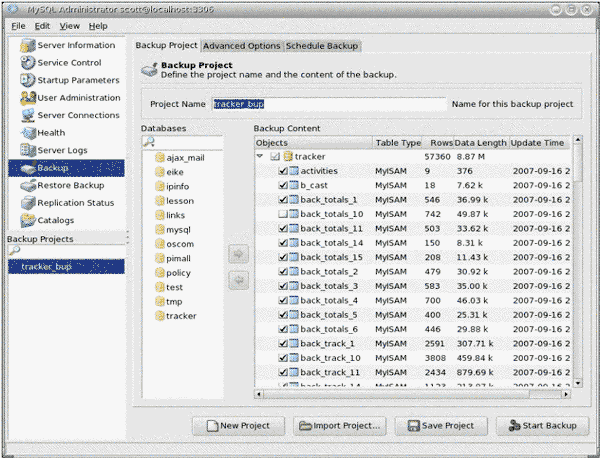Click the vertical scrollbar up arrow

click(578, 140)
